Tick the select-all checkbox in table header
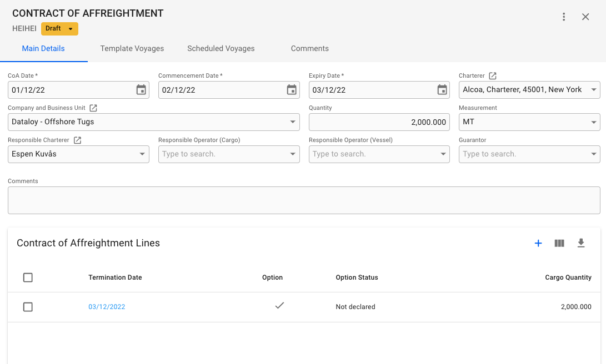The image size is (606, 364). 28,277
